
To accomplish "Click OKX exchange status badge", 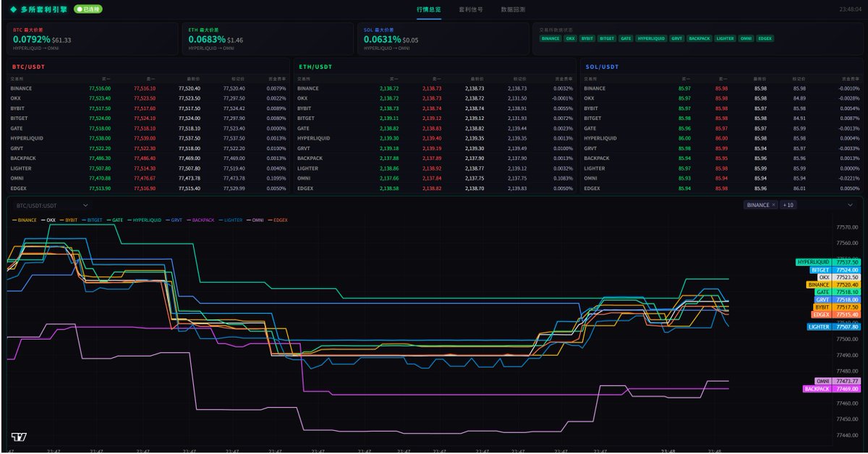I will [x=571, y=38].
